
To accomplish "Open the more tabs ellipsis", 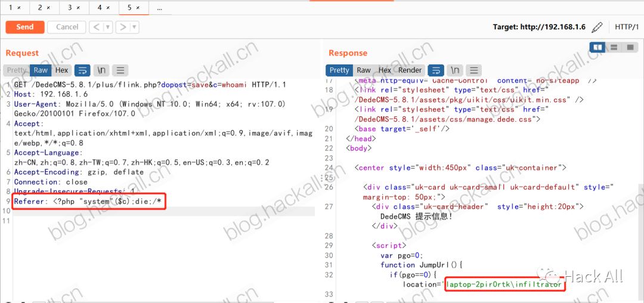I will [x=159, y=8].
